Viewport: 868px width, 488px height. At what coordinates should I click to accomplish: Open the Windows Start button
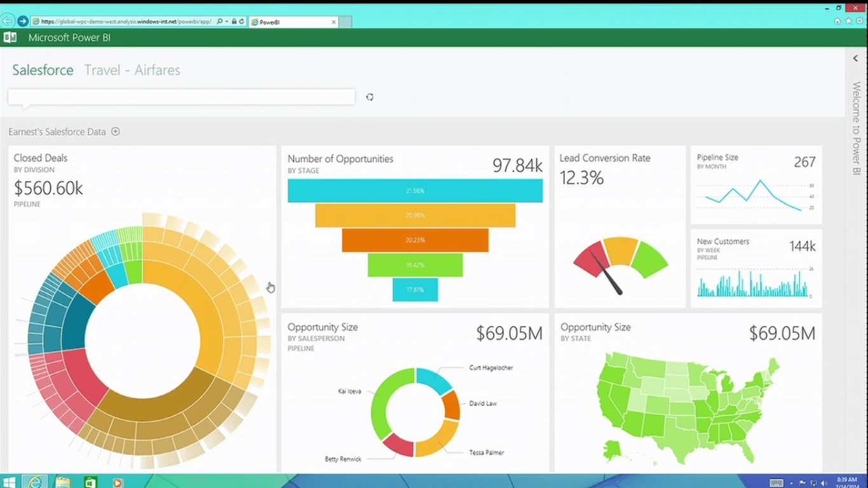point(10,482)
